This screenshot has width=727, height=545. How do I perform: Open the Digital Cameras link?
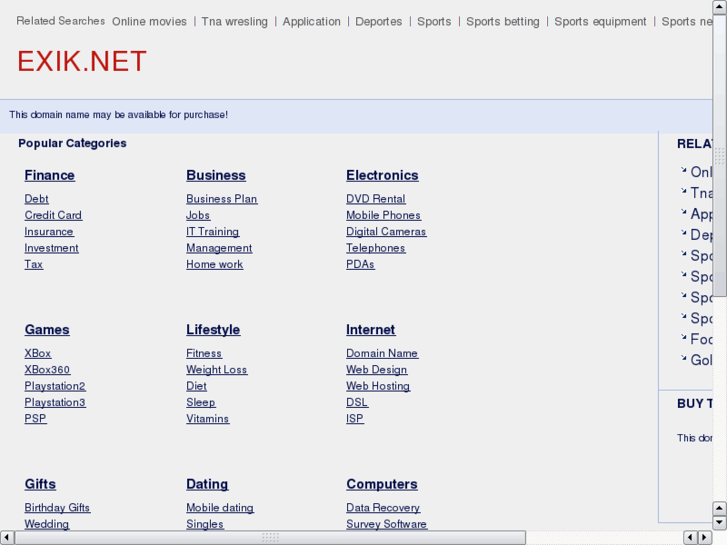coord(386,231)
